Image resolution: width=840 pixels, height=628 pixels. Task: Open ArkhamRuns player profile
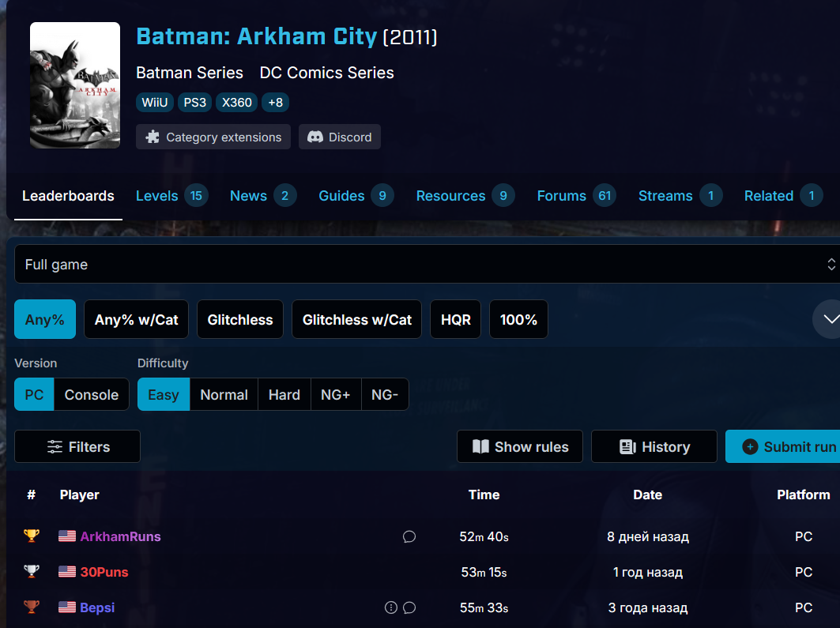pyautogui.click(x=121, y=536)
